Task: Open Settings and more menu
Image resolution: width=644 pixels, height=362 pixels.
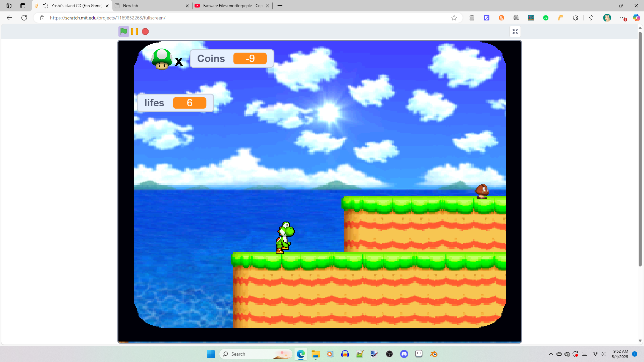Action: 623,18
